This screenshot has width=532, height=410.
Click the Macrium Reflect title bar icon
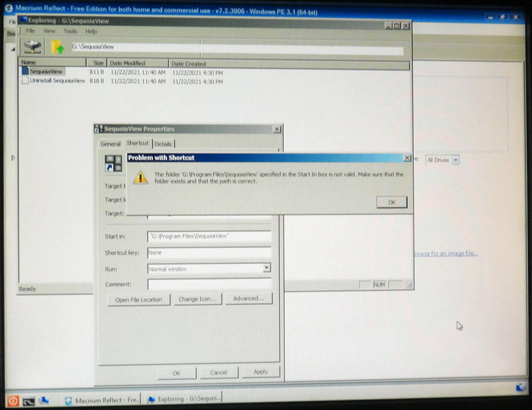pos(9,8)
